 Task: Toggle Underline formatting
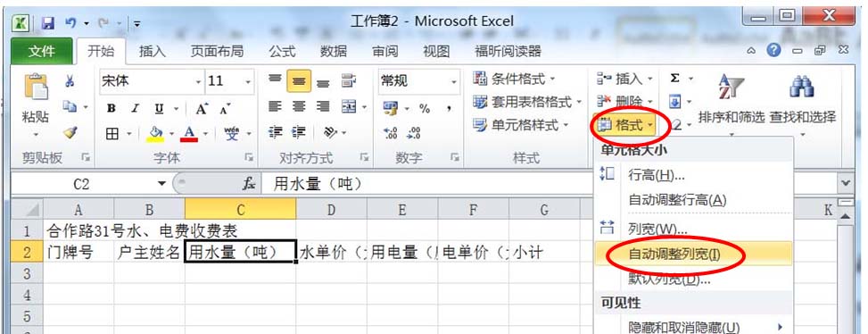(x=159, y=109)
